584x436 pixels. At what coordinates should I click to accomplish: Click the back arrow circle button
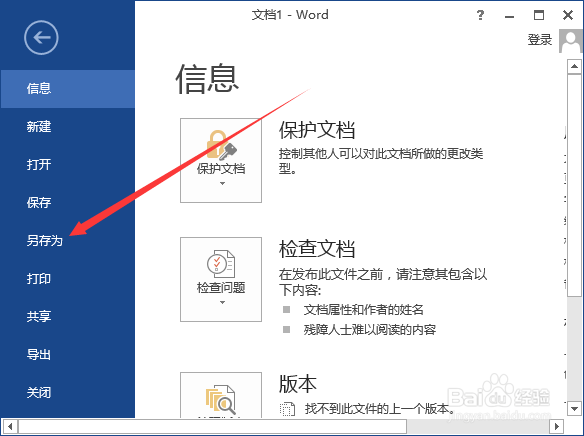pyautogui.click(x=41, y=38)
